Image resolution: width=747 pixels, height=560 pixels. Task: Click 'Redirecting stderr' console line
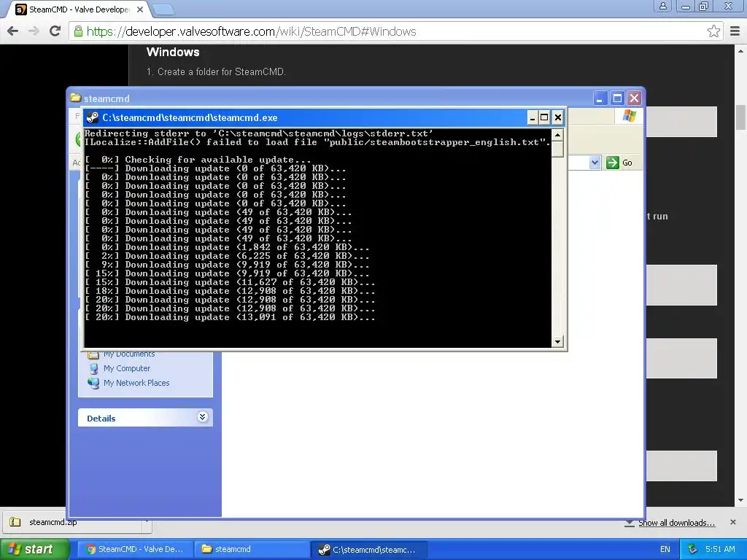pyautogui.click(x=259, y=133)
